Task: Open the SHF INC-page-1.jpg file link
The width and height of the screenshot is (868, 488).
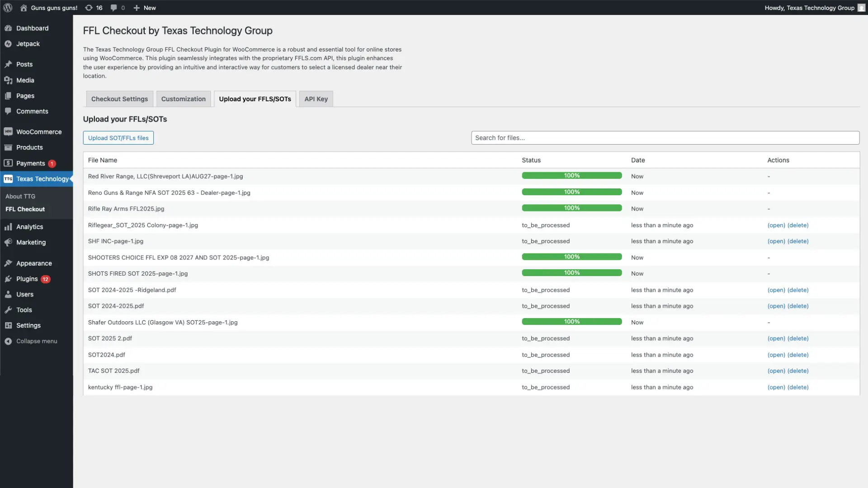Action: pyautogui.click(x=776, y=241)
